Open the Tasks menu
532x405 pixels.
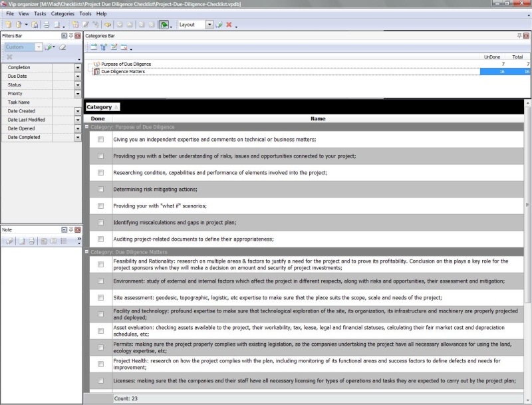41,13
